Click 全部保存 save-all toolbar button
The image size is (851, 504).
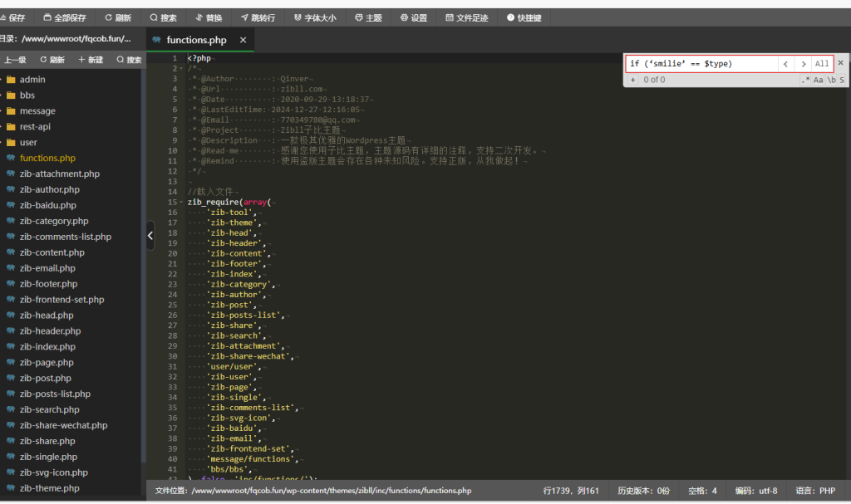point(65,18)
